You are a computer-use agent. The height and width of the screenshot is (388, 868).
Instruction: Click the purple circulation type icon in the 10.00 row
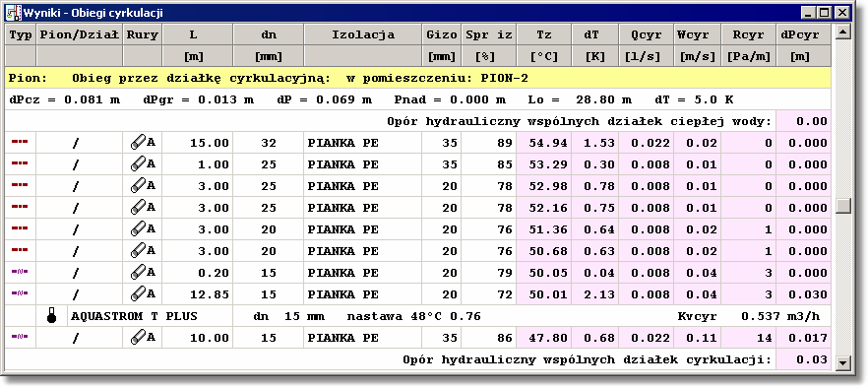20,336
